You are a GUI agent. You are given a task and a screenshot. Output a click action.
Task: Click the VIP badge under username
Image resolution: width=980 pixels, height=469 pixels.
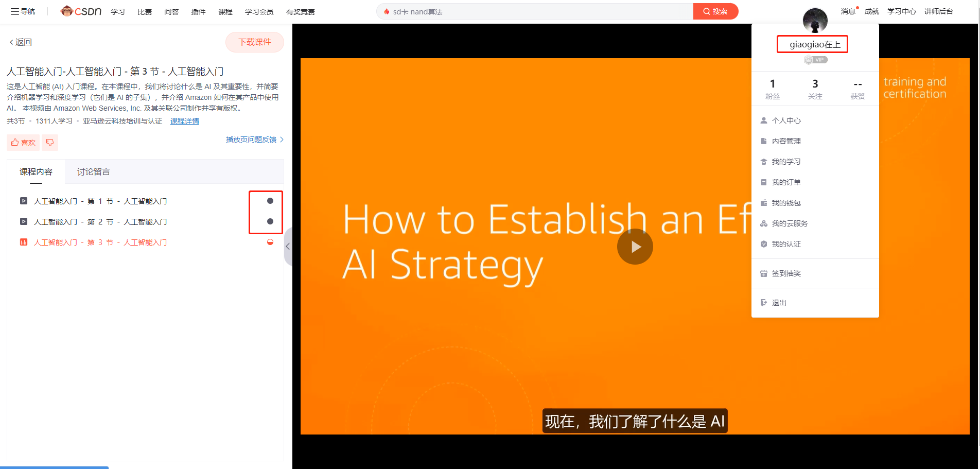816,60
